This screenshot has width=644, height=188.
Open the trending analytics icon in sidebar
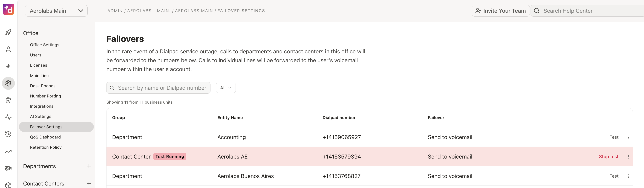8,151
